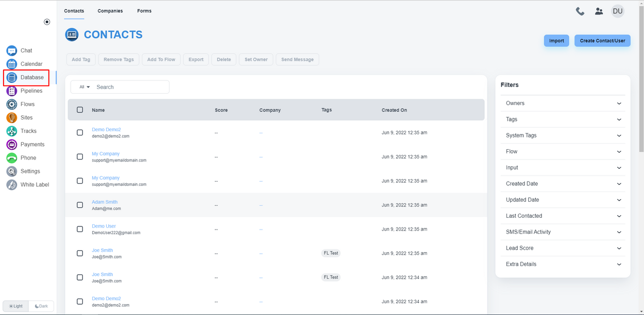The image size is (644, 315).
Task: Expand the Lead Score filter
Action: click(x=563, y=248)
